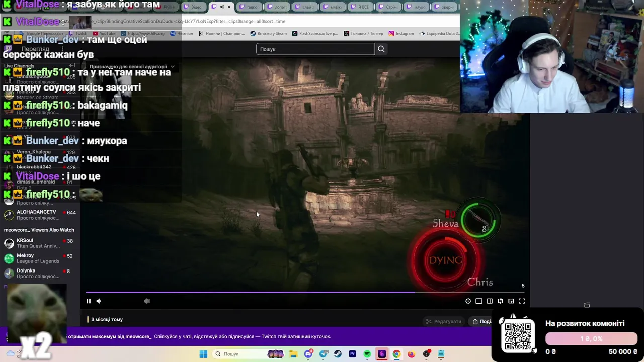Image resolution: width=644 pixels, height=362 pixels.
Task: Toggle theatre mode in player
Action: coord(479,301)
